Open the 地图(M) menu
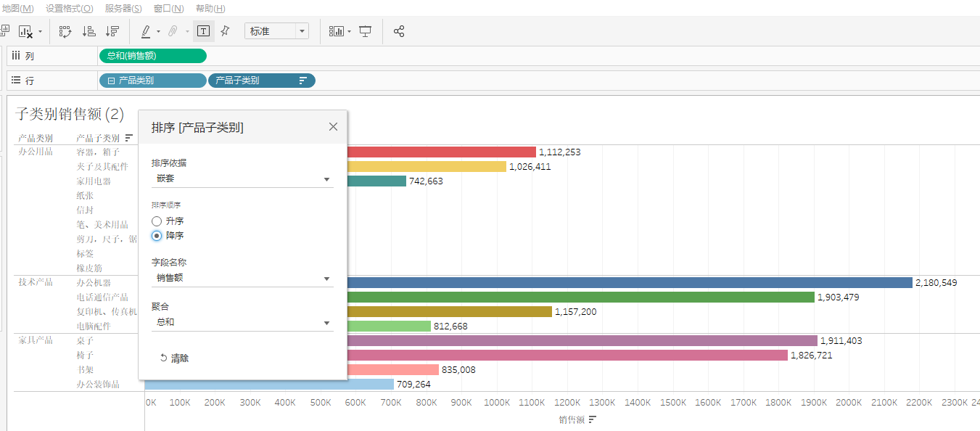The width and height of the screenshot is (980, 431). tap(17, 8)
